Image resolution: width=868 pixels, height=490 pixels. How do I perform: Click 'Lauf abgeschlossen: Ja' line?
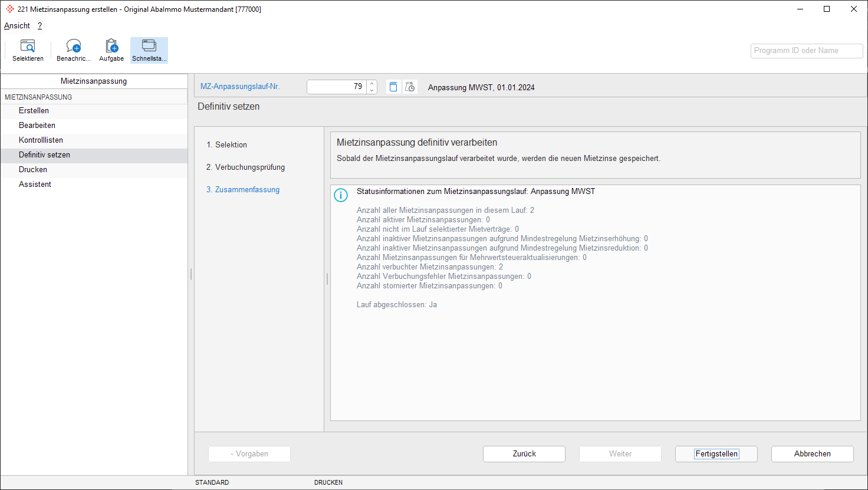[397, 305]
